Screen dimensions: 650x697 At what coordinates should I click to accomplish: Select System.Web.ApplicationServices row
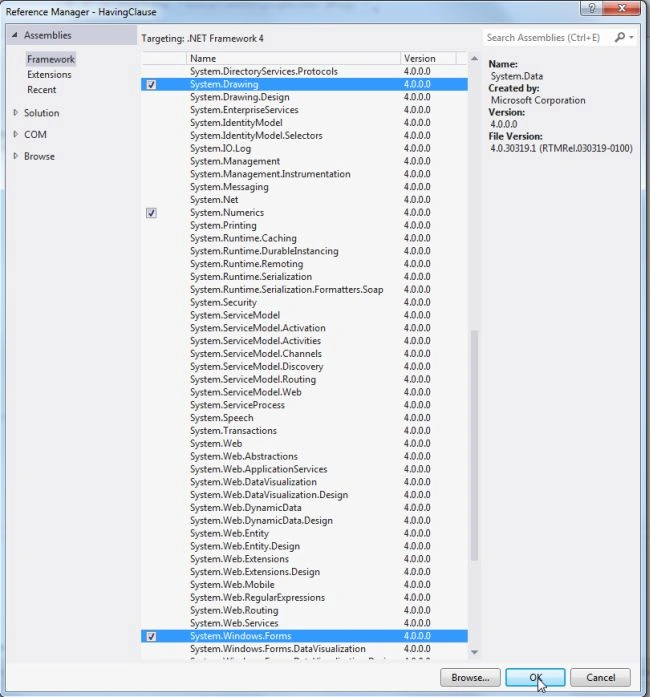pos(305,469)
